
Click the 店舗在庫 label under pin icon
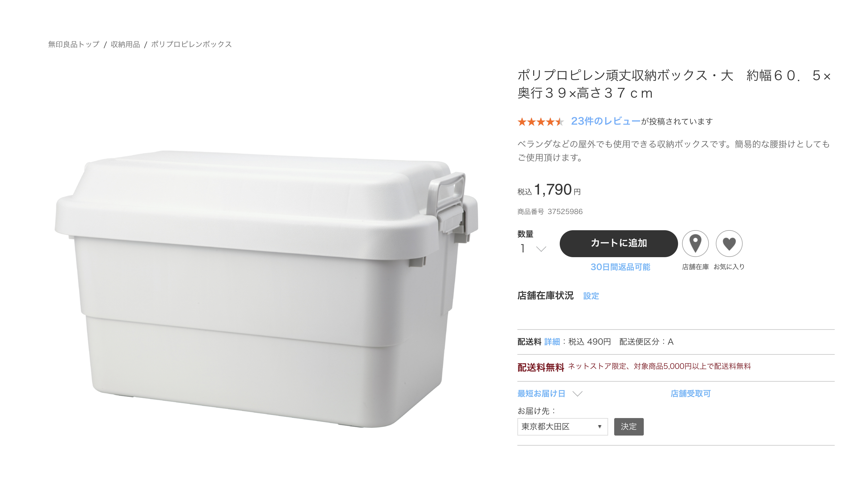click(x=695, y=267)
